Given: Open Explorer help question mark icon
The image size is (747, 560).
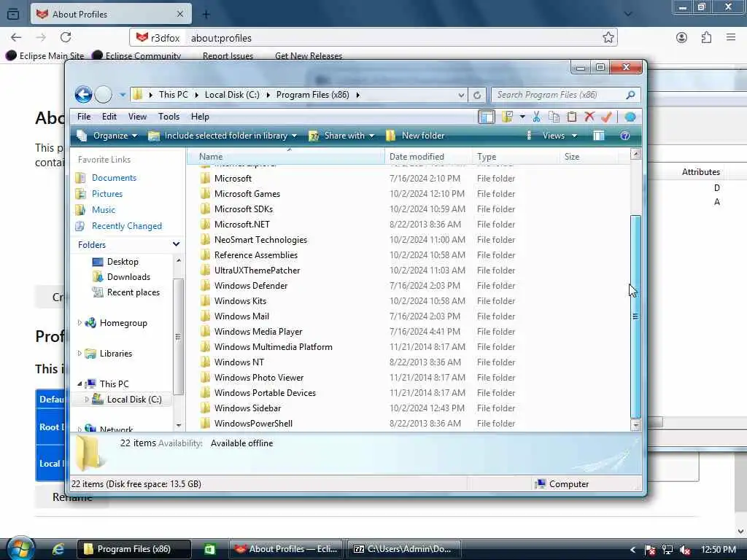Looking at the screenshot, I should (x=625, y=136).
